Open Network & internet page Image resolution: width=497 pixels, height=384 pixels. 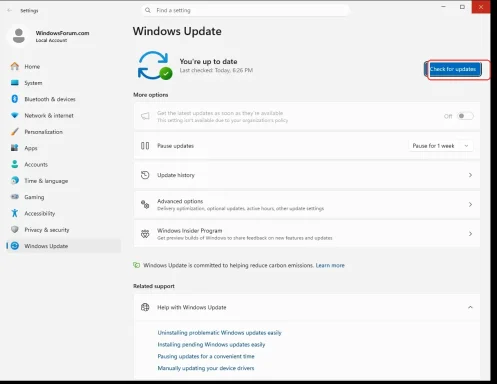point(63,115)
